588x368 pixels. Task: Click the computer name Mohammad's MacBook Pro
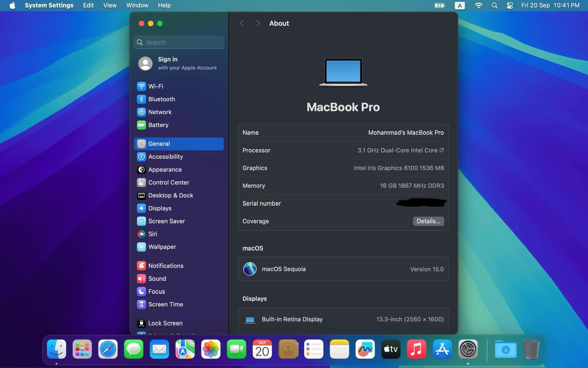tap(406, 133)
